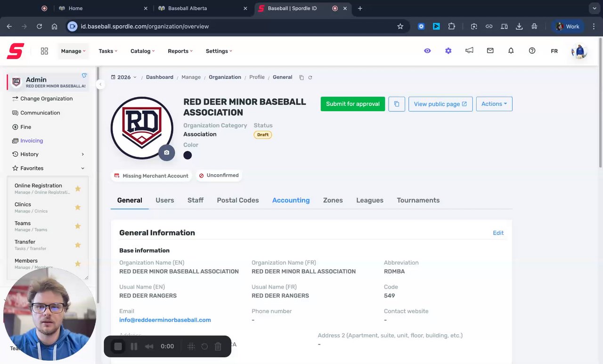Screen dimensions: 603x364
Task: Switch to the Tournaments tab
Action: tap(418, 200)
